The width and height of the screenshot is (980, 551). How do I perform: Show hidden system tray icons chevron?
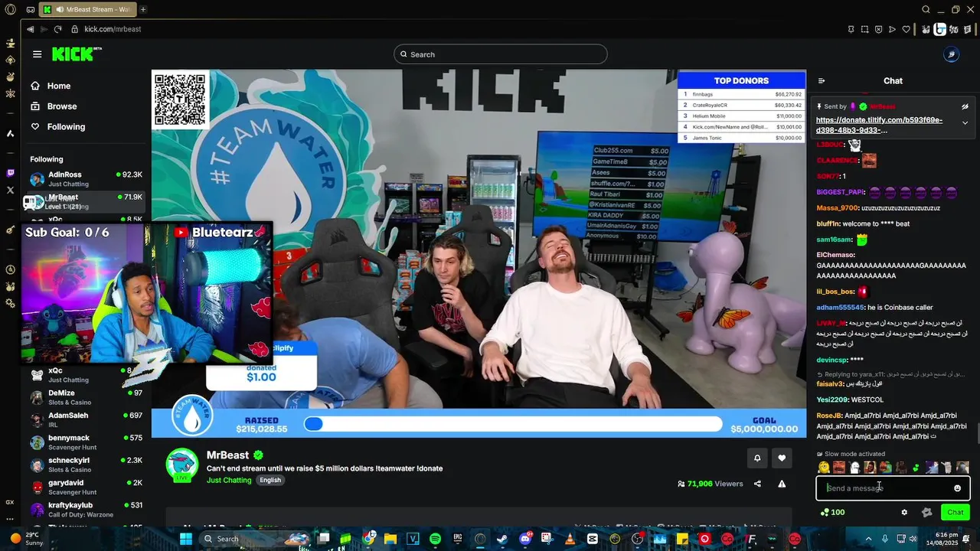(867, 539)
